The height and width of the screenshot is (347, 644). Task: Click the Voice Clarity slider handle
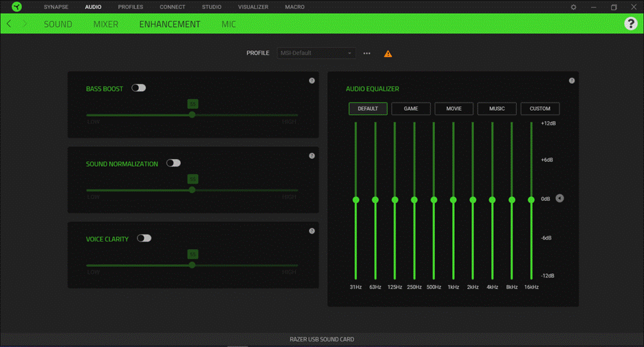point(192,265)
